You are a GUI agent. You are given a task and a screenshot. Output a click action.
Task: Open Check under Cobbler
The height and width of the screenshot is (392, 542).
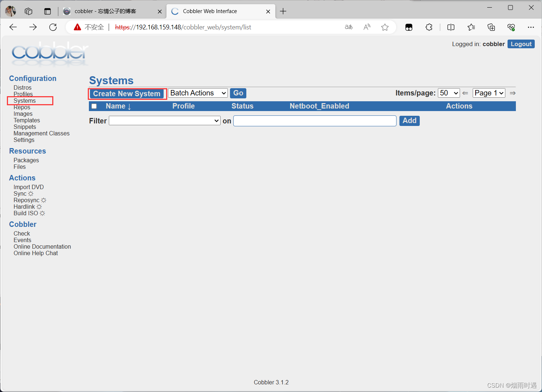point(22,233)
